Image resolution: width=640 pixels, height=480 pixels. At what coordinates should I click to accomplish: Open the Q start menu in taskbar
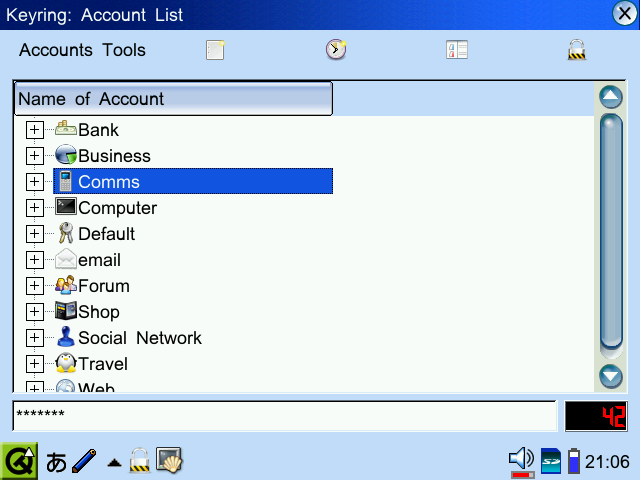pos(18,461)
